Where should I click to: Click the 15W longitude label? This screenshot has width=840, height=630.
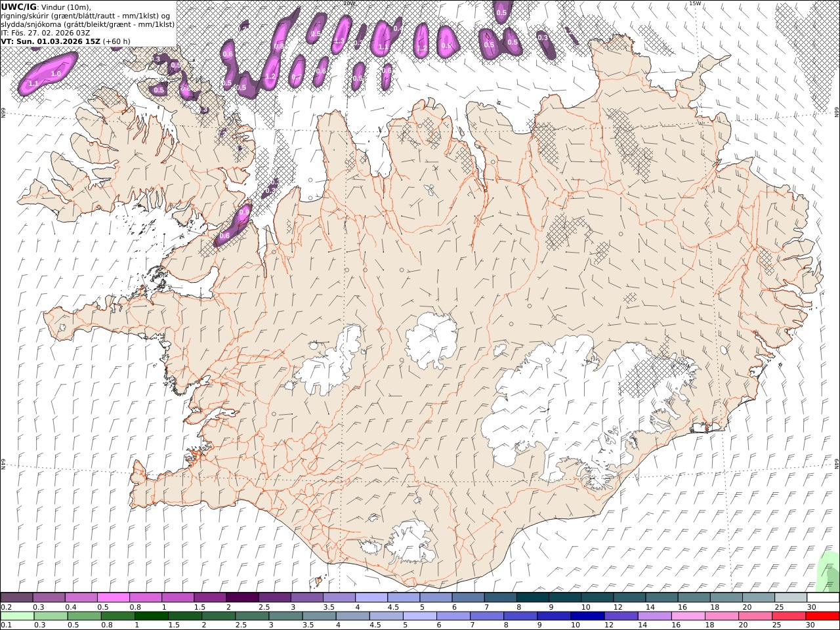(694, 3)
